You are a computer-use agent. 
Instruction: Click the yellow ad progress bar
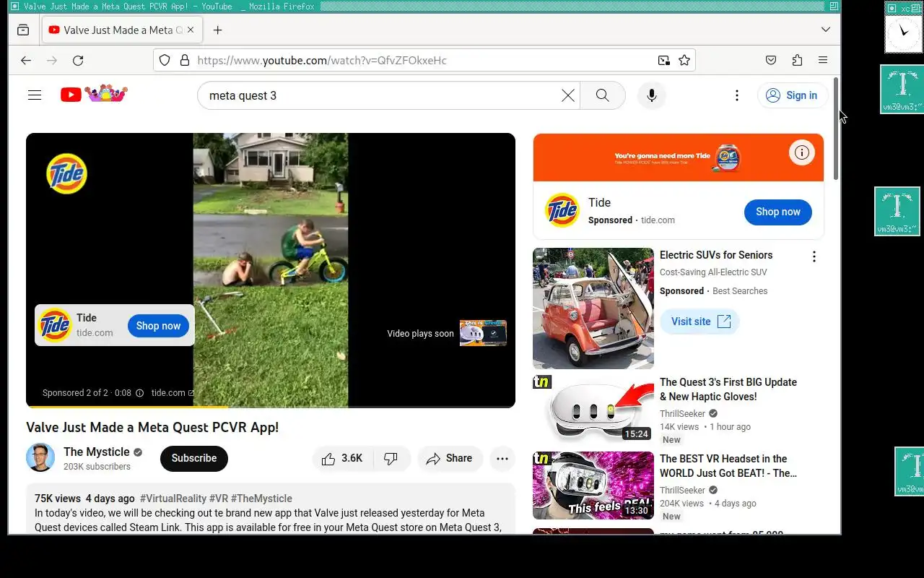pyautogui.click(x=127, y=407)
